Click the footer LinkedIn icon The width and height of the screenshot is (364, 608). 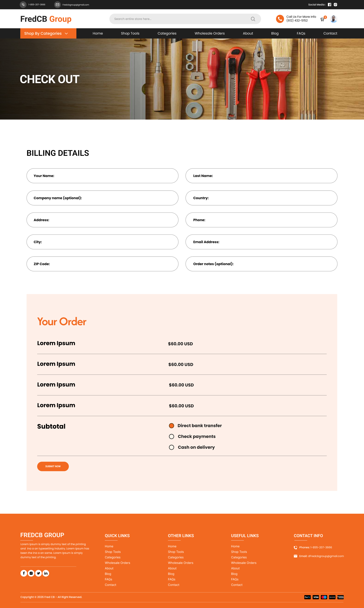coord(46,573)
